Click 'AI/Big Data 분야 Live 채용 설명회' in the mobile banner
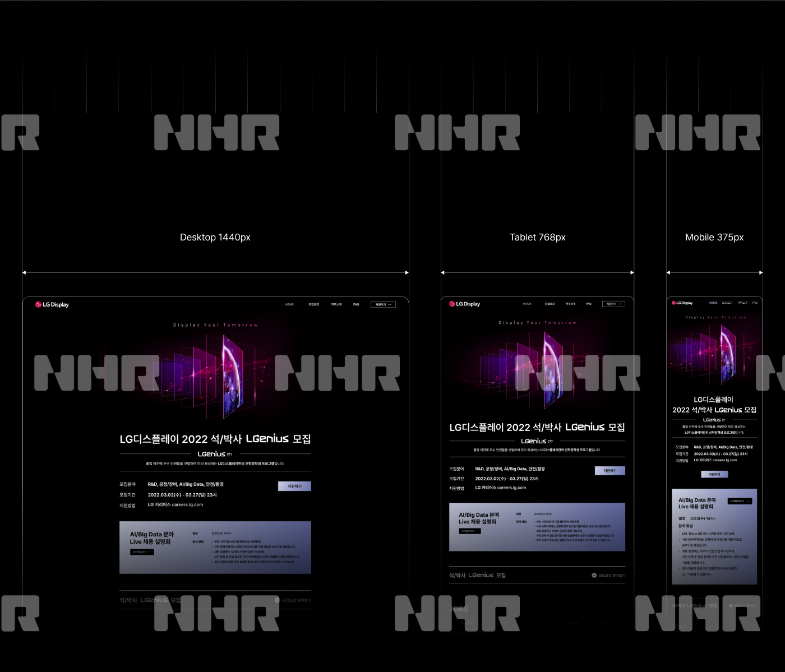Viewport: 785px width, 672px height. (x=697, y=503)
